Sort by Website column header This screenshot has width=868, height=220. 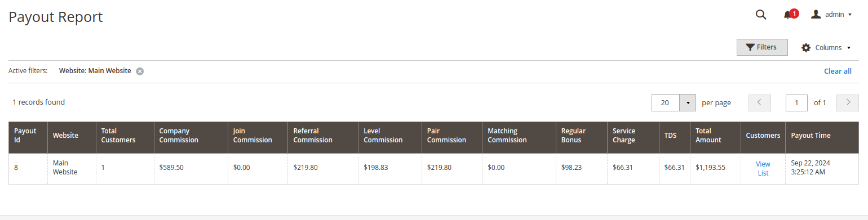point(72,137)
